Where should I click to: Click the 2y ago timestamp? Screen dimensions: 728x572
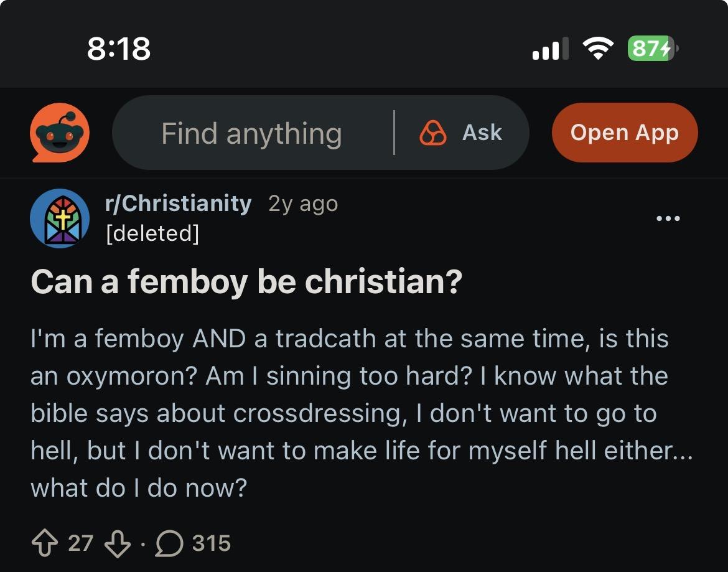[303, 204]
